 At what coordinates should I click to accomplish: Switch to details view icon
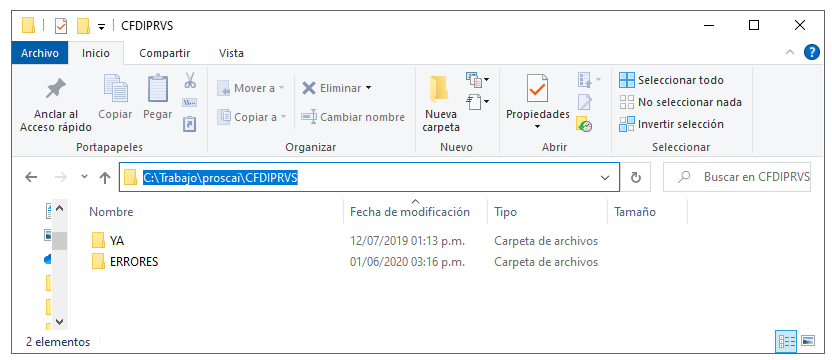786,341
